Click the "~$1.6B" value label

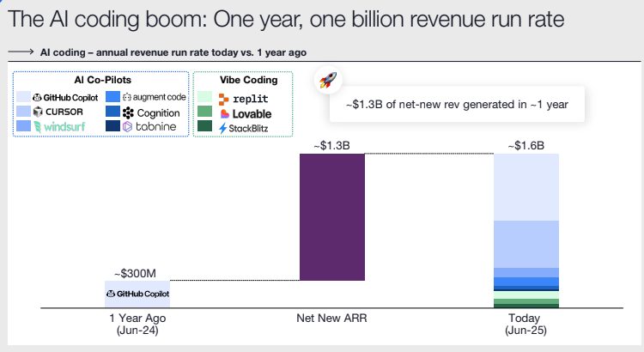tap(526, 146)
